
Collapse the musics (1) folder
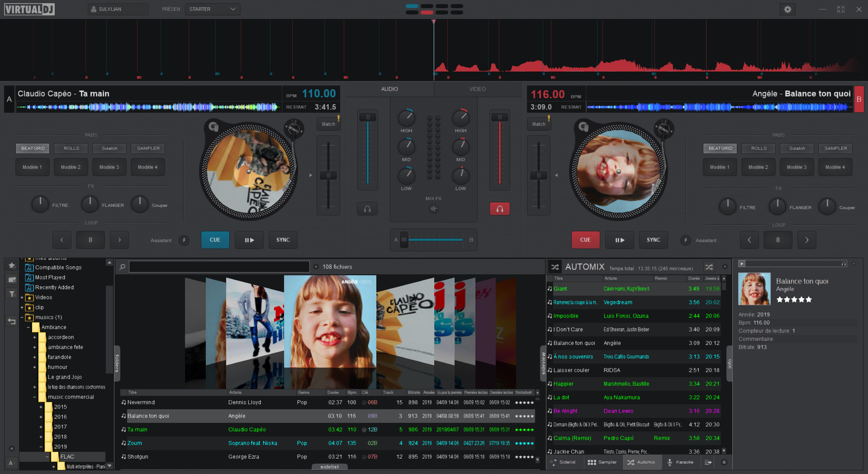22,317
